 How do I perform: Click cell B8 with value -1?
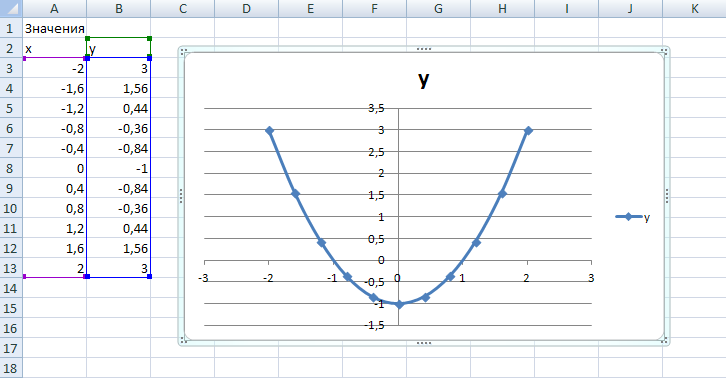tap(119, 168)
